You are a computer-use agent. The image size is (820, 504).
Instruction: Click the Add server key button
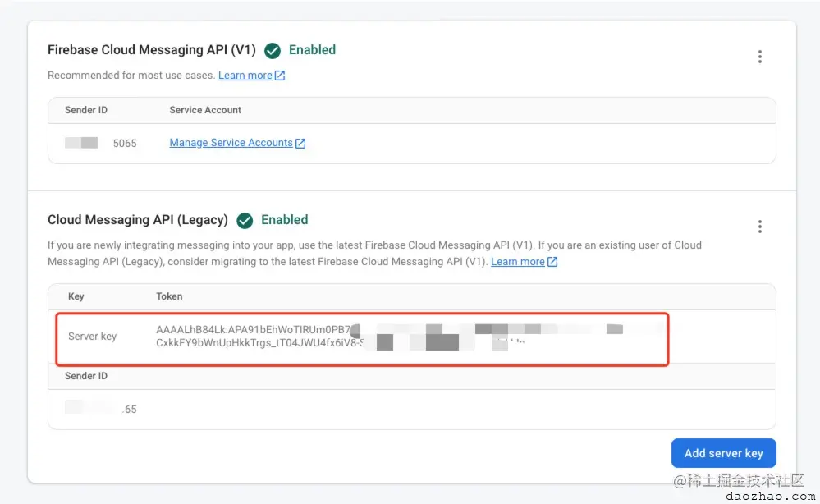723,453
